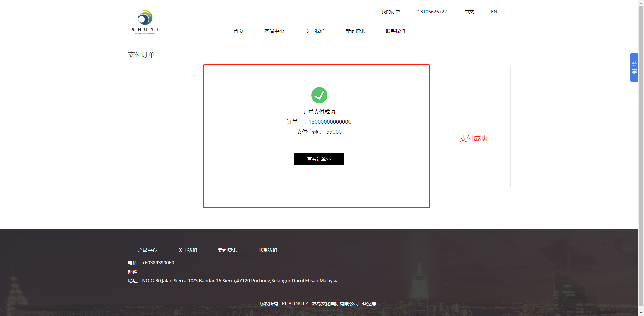
Task: Click the SHUYI company logo
Action: [x=145, y=21]
